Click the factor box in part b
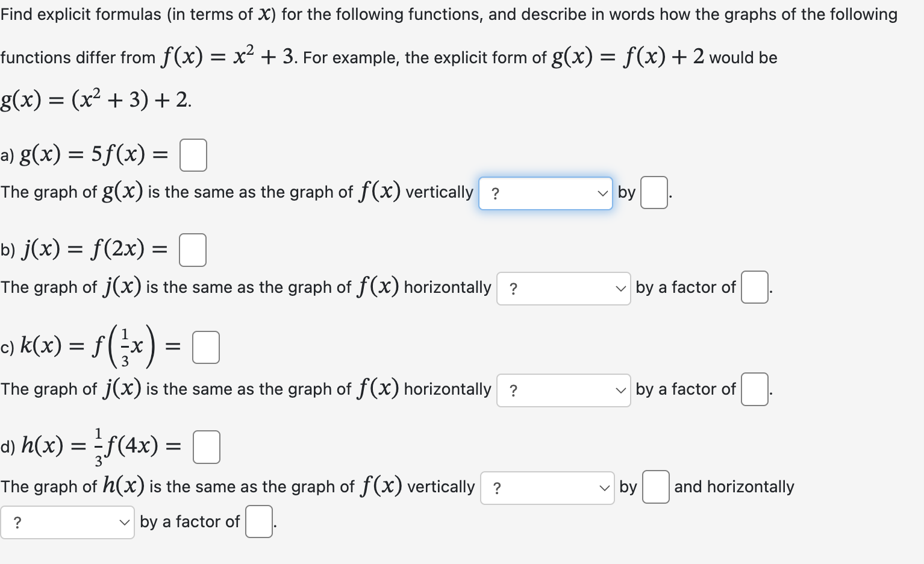Viewport: 924px width, 564px height. click(x=754, y=287)
